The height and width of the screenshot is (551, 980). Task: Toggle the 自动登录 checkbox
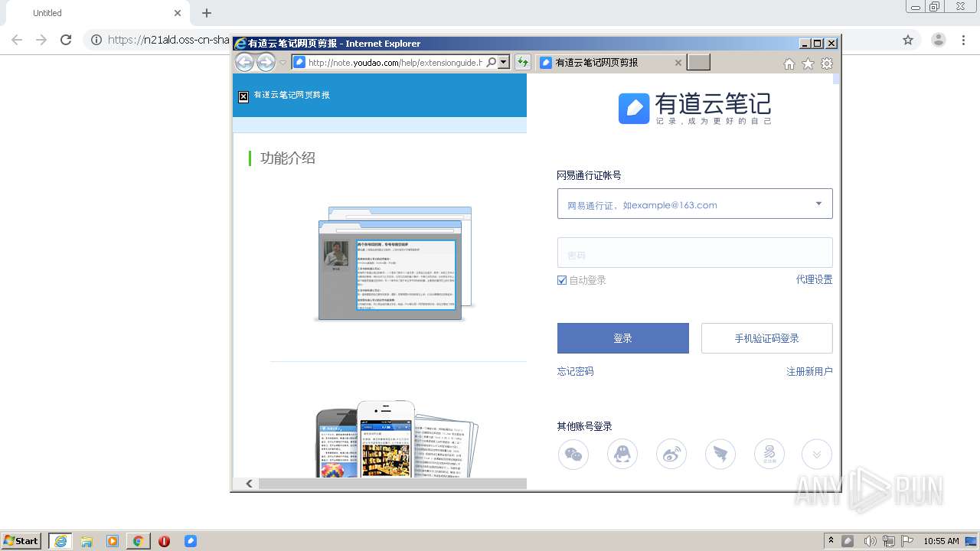click(x=562, y=280)
